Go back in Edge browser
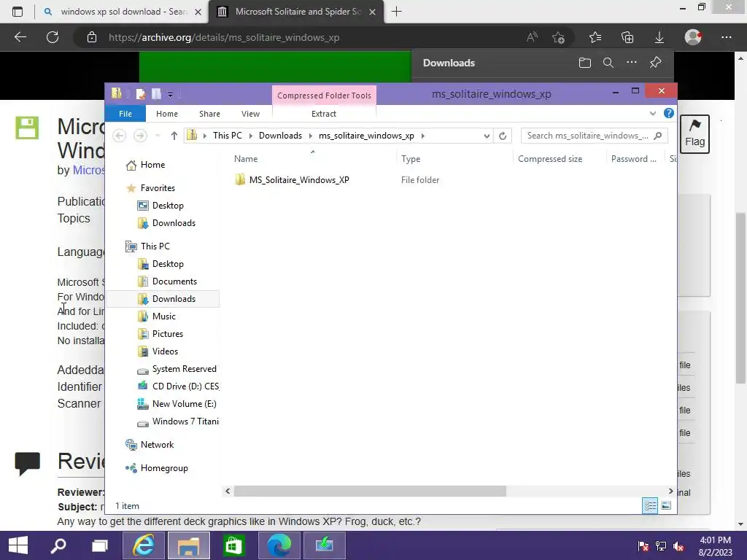This screenshot has width=747, height=560. coord(20,37)
